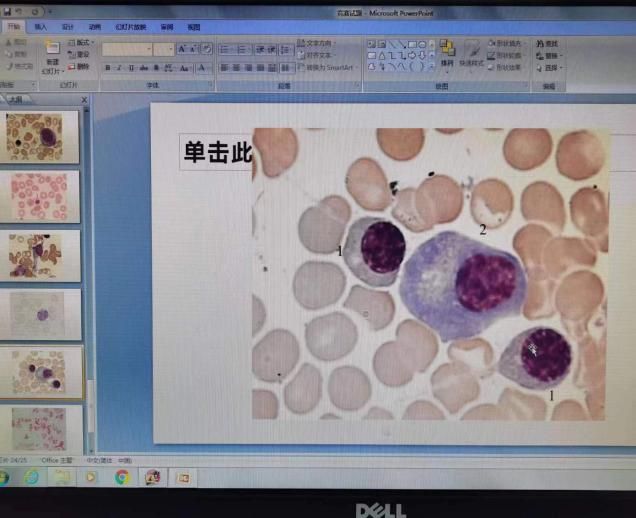Open Google Chrome from the taskbar

tap(122, 477)
